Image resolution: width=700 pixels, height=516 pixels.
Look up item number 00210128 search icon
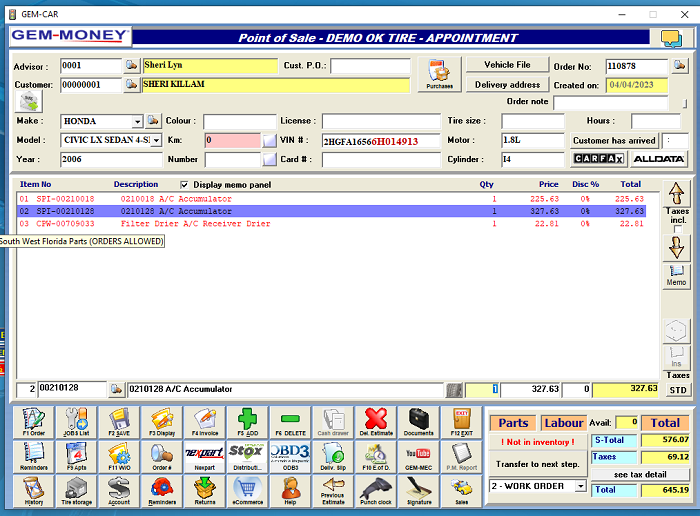pyautogui.click(x=116, y=389)
